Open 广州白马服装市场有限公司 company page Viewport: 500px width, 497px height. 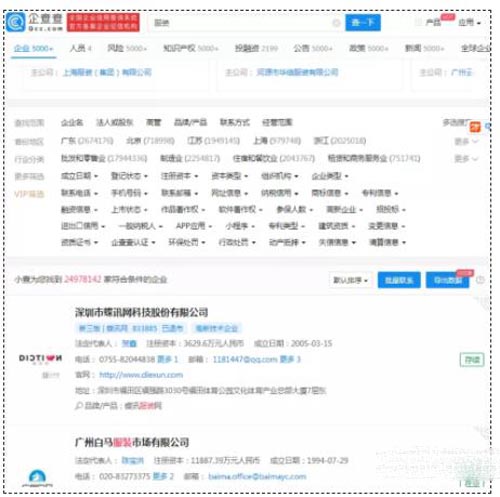(132, 442)
